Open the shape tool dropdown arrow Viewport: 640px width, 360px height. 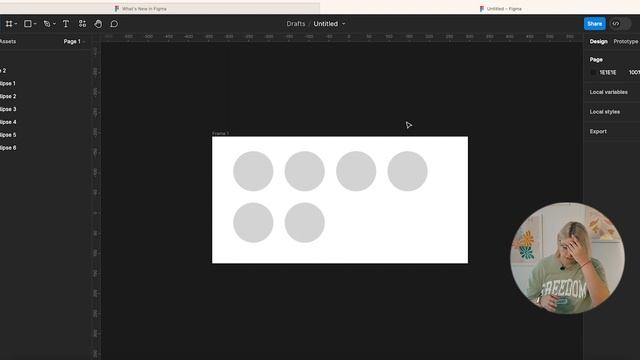35,24
